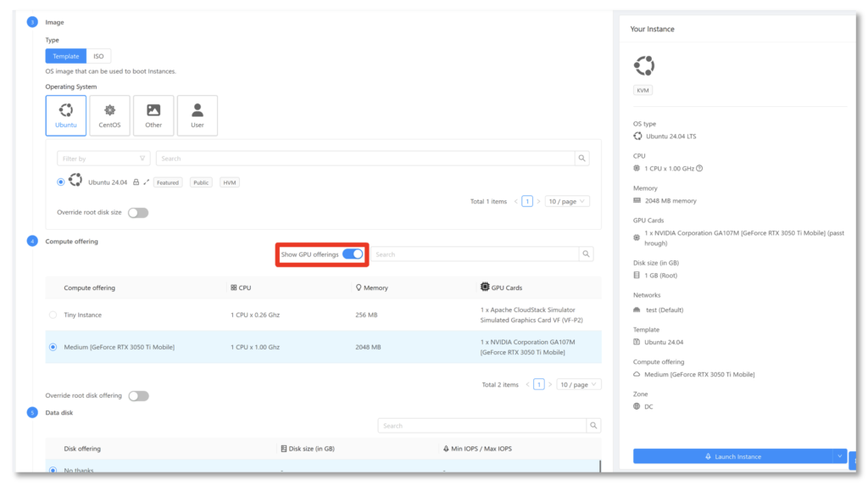Enable Override root disk offering switch
The width and height of the screenshot is (868, 486).
(x=138, y=396)
